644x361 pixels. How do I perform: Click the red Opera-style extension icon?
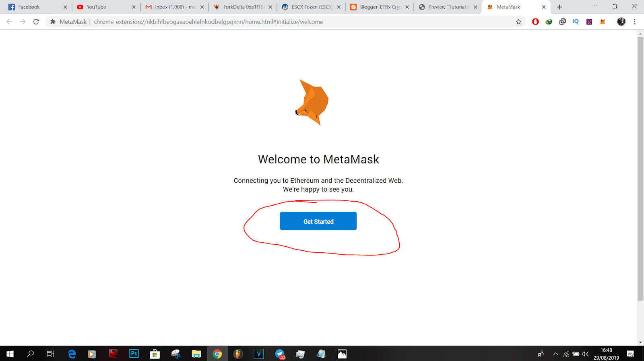535,22
